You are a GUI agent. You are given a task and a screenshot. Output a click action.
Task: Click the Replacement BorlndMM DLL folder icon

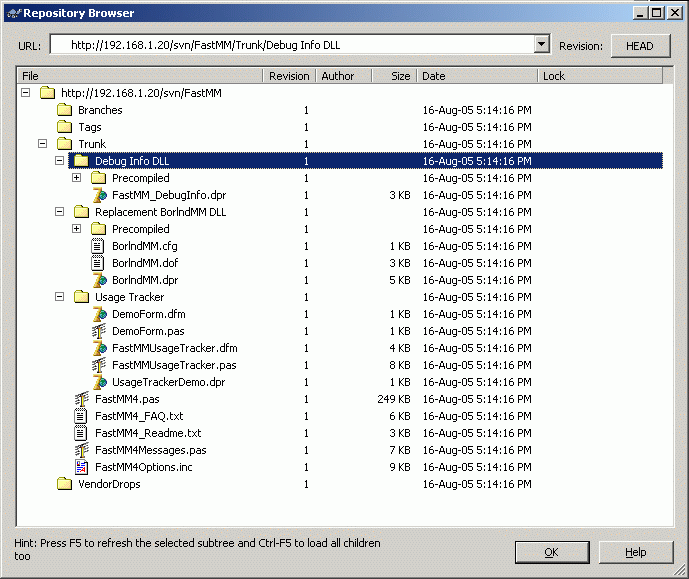point(81,212)
